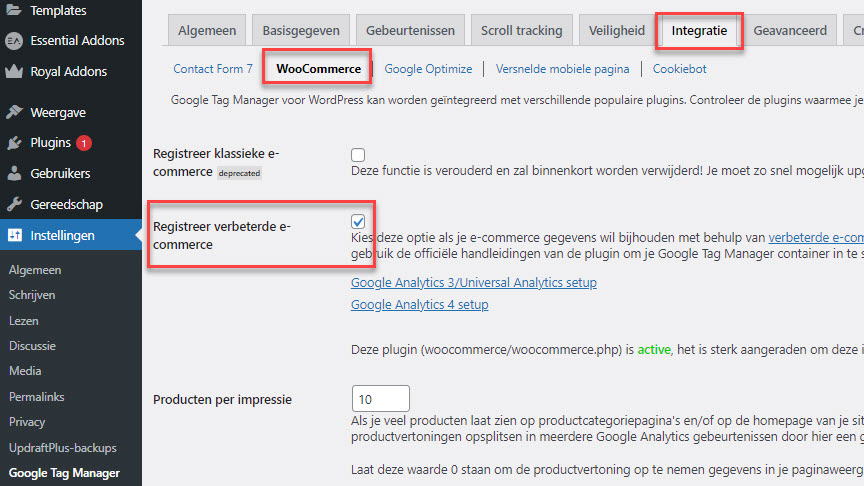
Task: Go to the Veiligheid tab
Action: 617,30
